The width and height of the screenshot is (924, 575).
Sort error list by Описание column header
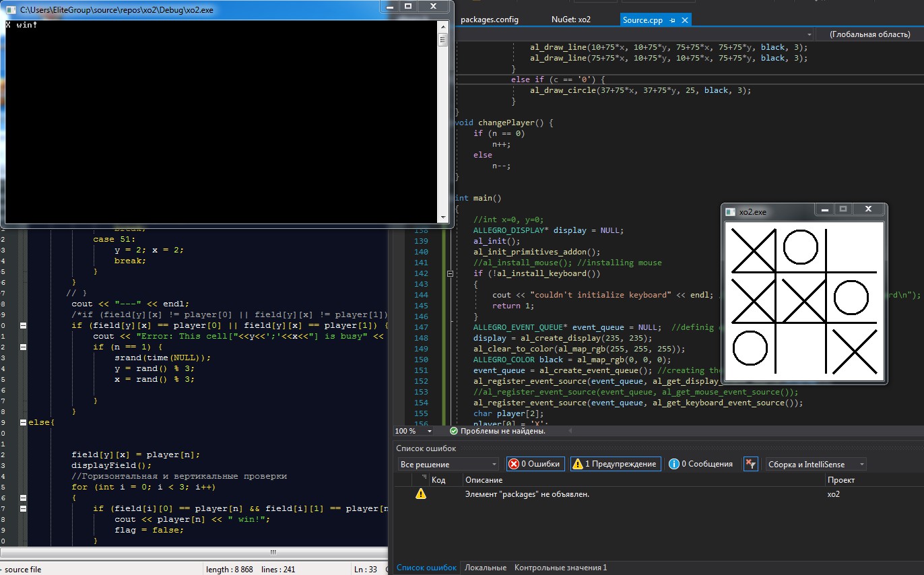[484, 480]
